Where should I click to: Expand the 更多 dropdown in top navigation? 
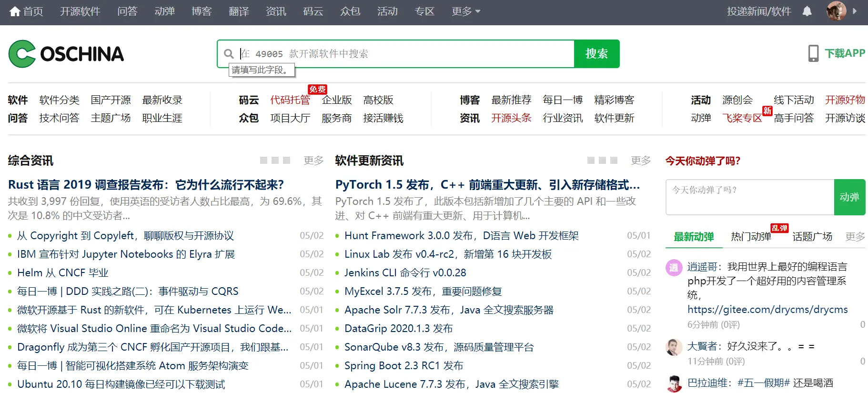(x=466, y=11)
